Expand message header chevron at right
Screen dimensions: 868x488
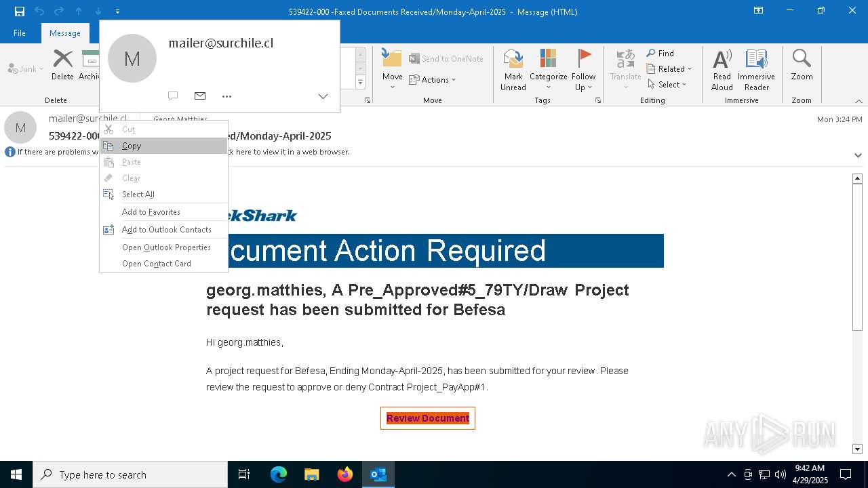[858, 155]
